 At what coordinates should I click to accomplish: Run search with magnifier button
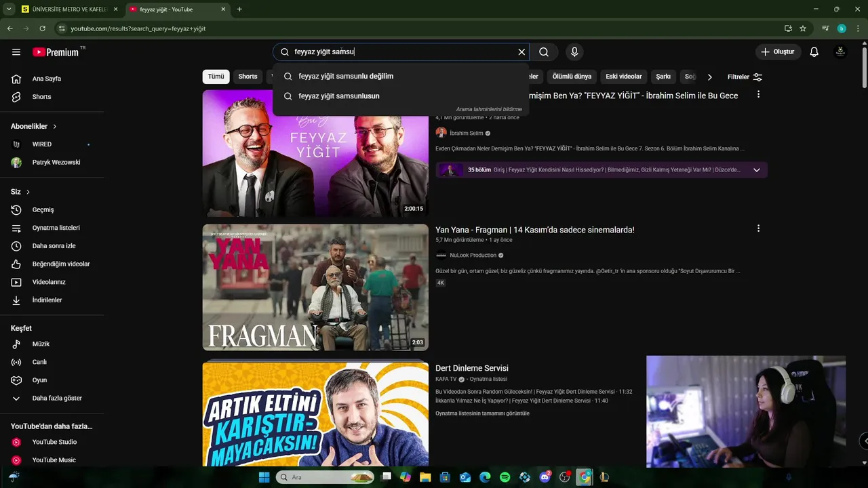coord(544,52)
